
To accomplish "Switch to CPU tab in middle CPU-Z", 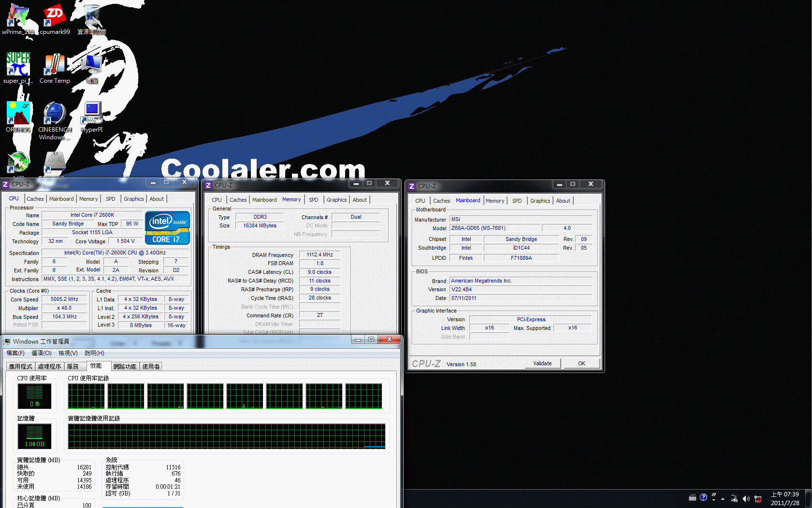I will [x=217, y=200].
